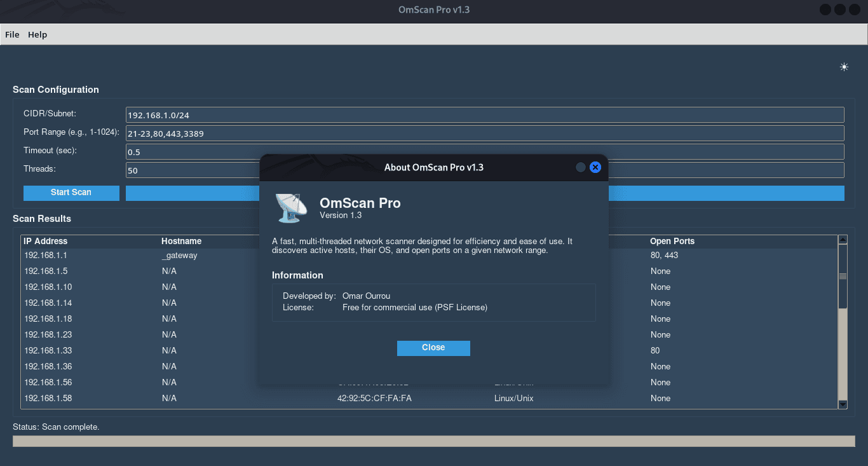
Task: Select the 192.168.1.1 result row
Action: [x=430, y=256]
